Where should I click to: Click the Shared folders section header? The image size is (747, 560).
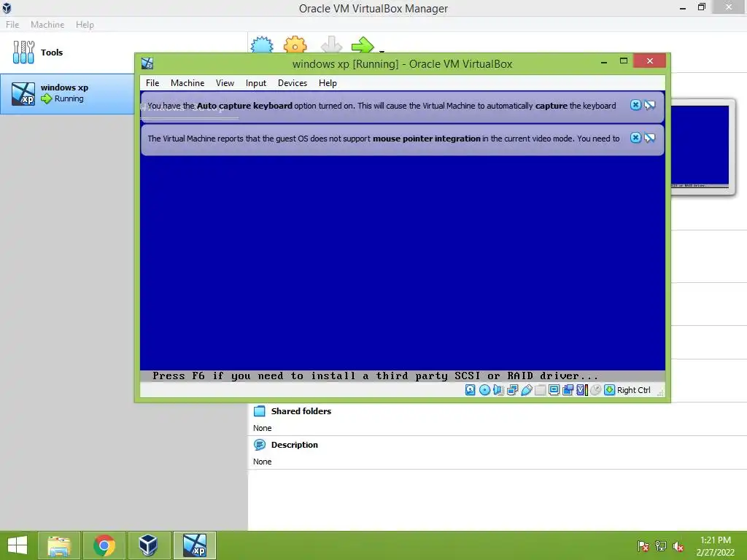click(x=301, y=411)
